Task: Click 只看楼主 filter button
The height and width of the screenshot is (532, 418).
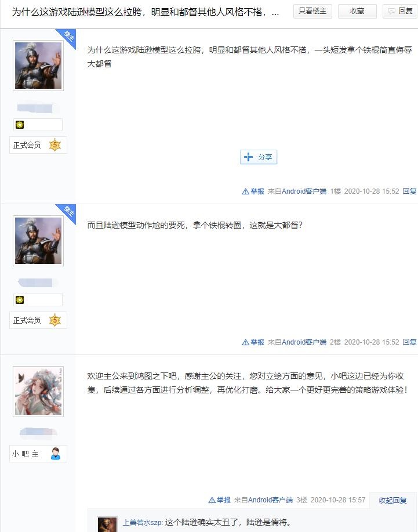Action: point(312,11)
